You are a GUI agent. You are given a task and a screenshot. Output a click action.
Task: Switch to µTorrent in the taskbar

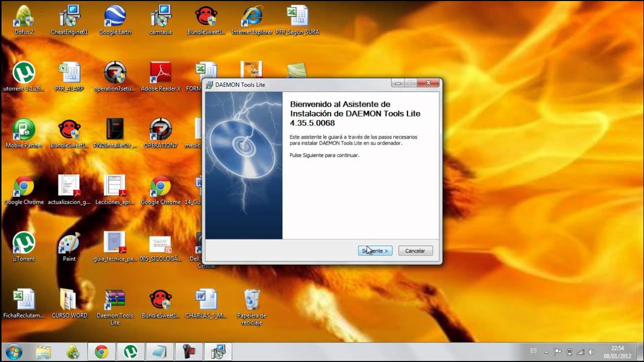pyautogui.click(x=131, y=351)
